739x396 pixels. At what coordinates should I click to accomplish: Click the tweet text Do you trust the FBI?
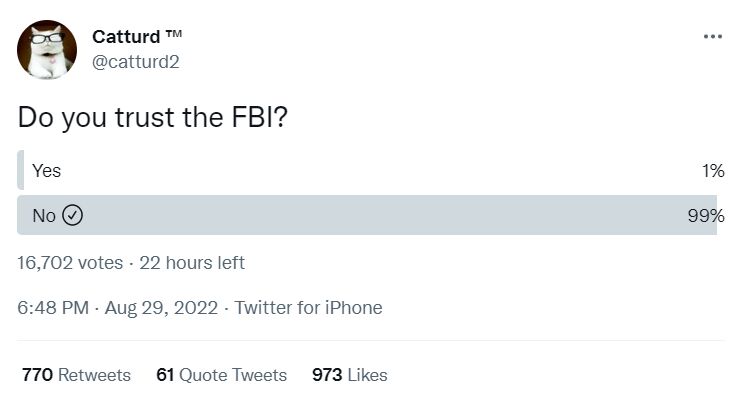pyautogui.click(x=152, y=117)
